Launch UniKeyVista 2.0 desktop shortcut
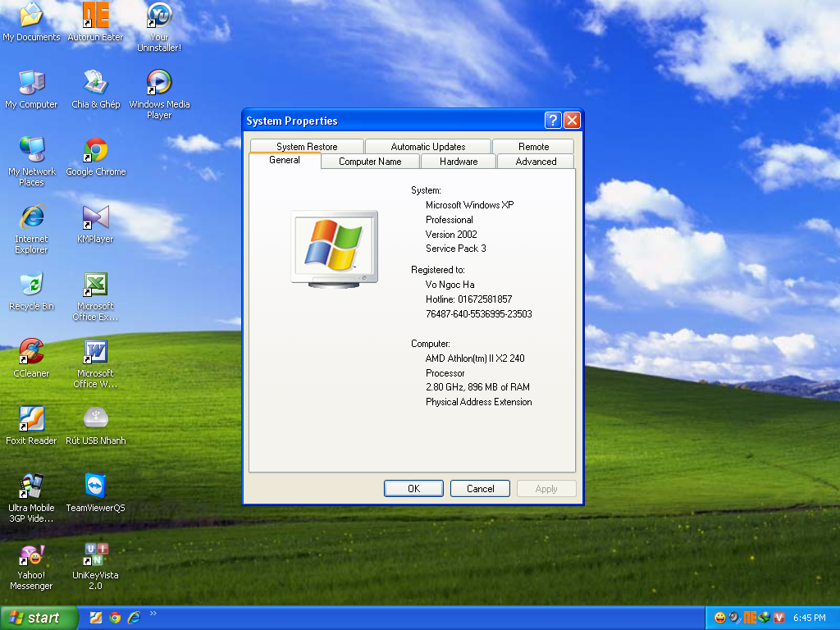840x630 pixels. [95, 566]
